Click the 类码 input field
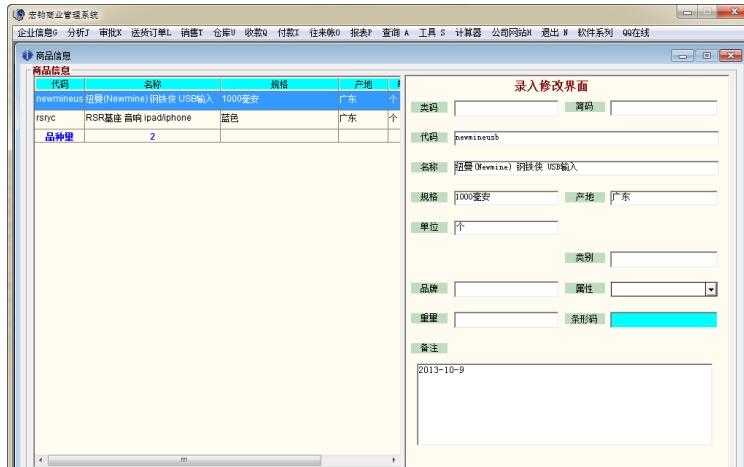This screenshot has height=467, width=744. click(x=506, y=108)
